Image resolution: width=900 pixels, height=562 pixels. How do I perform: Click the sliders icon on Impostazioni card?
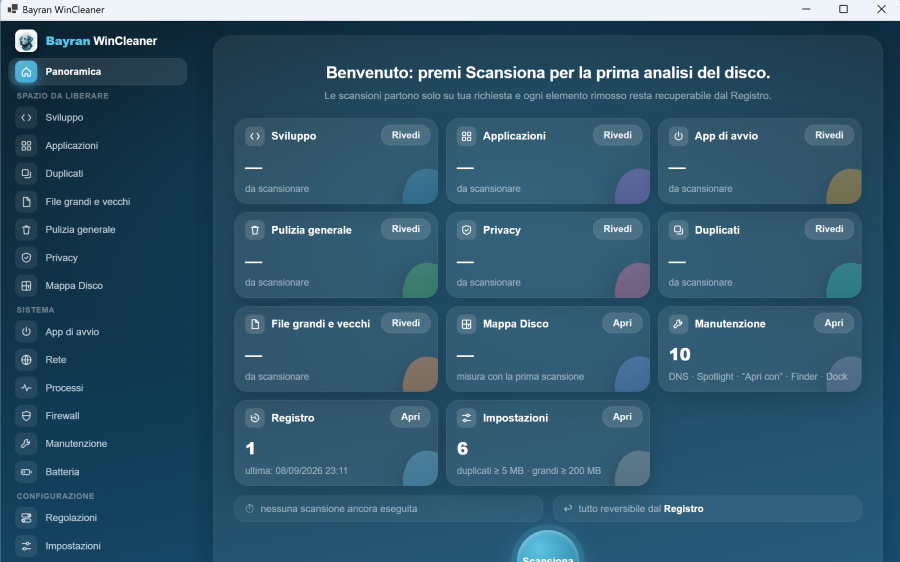click(467, 418)
